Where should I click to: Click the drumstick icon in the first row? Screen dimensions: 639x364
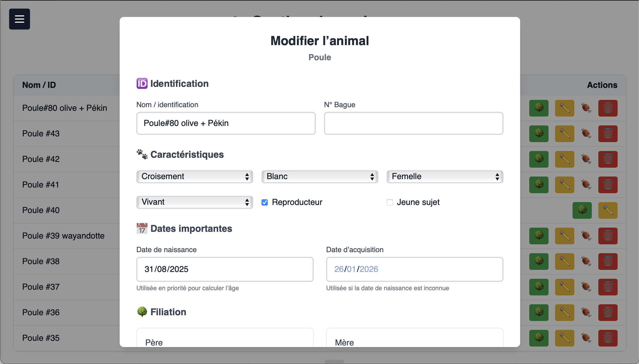pos(586,108)
